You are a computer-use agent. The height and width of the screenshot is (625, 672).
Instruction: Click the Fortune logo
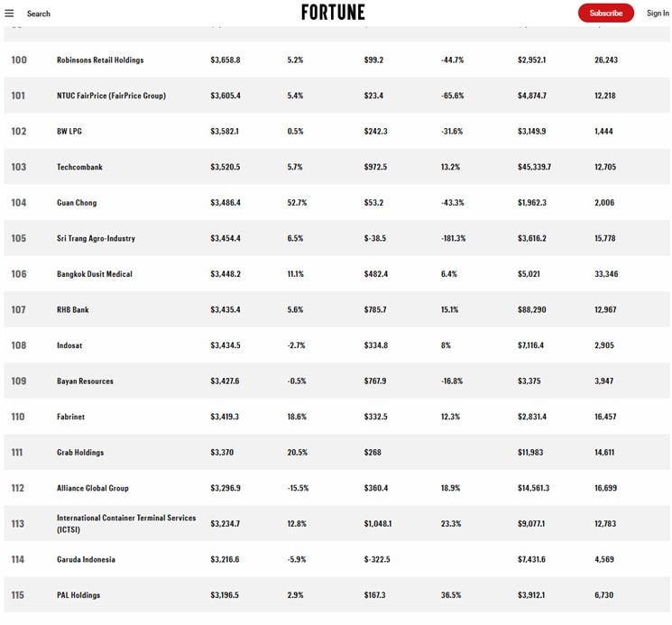pos(333,13)
